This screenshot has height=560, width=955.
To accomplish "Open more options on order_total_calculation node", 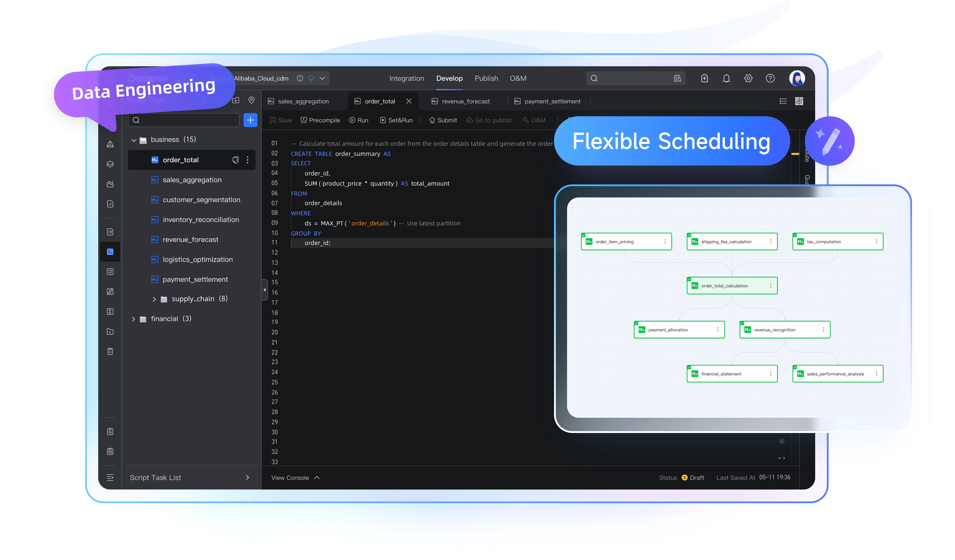I will (x=770, y=286).
